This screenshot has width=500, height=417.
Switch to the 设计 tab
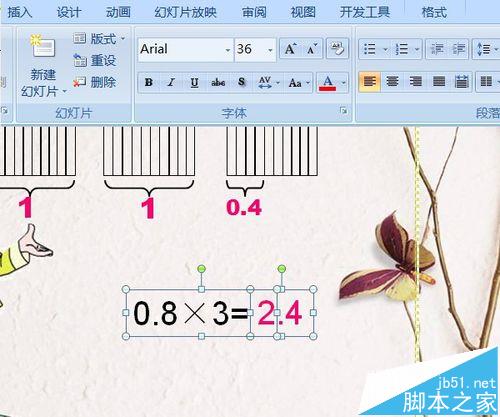pyautogui.click(x=69, y=12)
